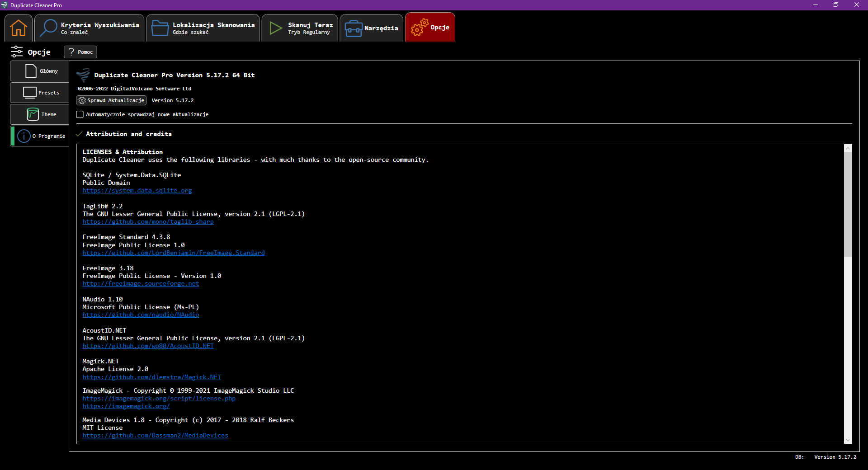Click the LICENSES & Attribution heading text
This screenshot has height=470, width=868.
coord(123,152)
